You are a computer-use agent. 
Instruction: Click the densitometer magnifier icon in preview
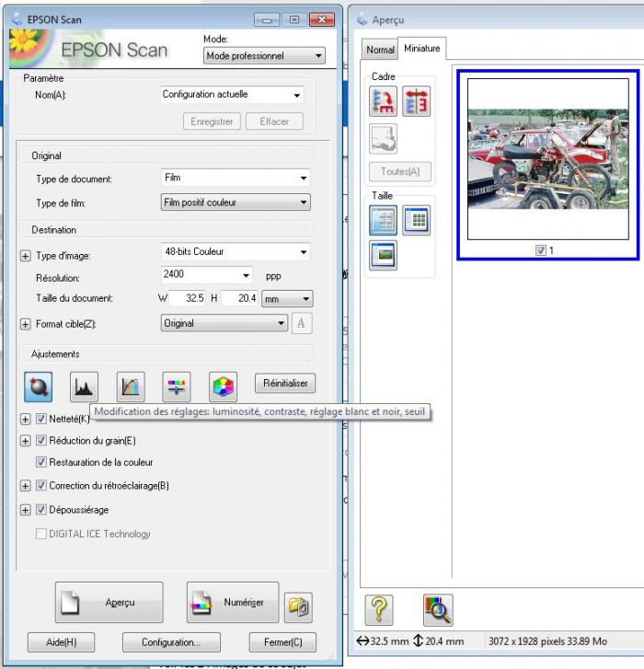point(437,609)
